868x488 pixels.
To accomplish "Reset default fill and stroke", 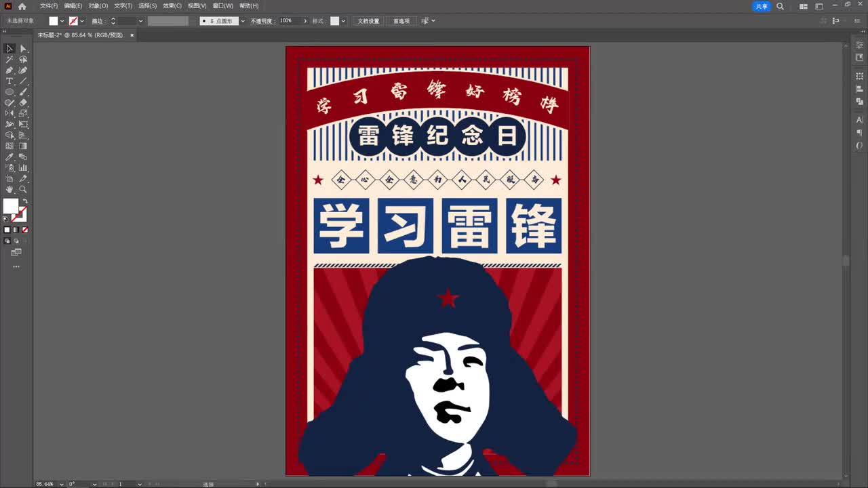I will (6, 219).
